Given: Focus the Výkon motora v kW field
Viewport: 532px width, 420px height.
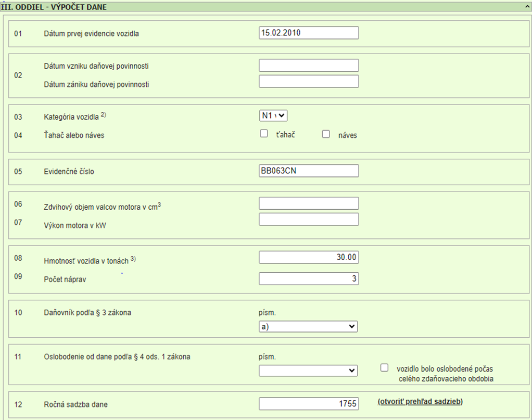Looking at the screenshot, I should [309, 219].
